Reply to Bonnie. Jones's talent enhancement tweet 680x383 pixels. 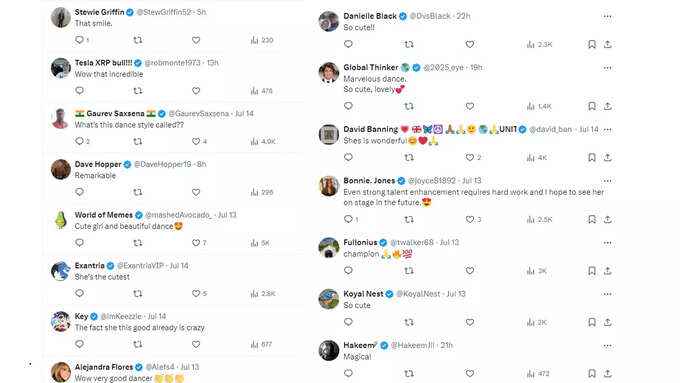tap(348, 219)
